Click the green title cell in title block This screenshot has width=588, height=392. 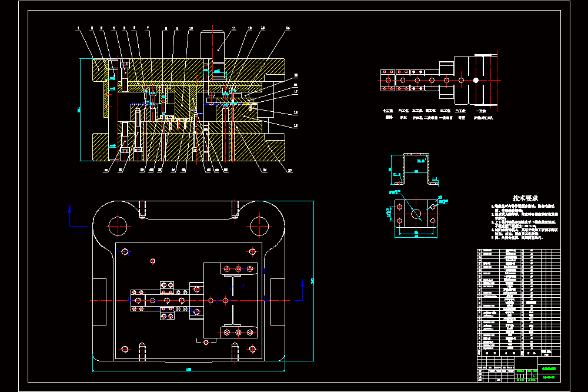tap(549, 368)
